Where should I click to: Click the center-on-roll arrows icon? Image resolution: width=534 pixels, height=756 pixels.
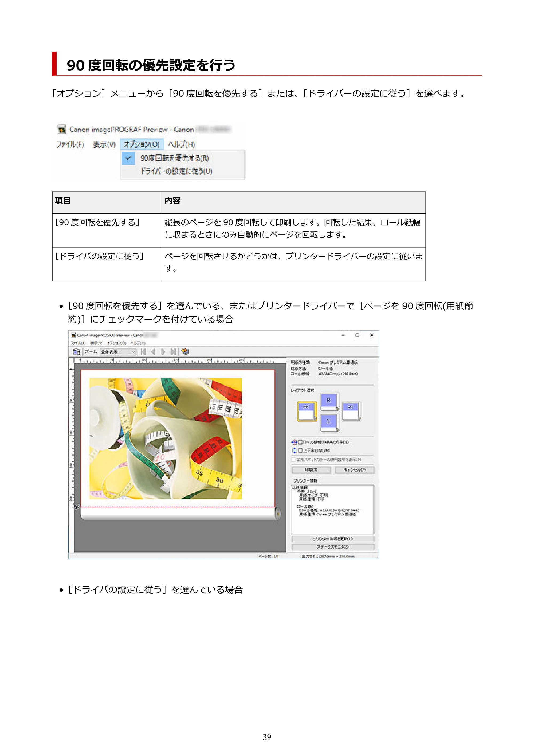[294, 442]
